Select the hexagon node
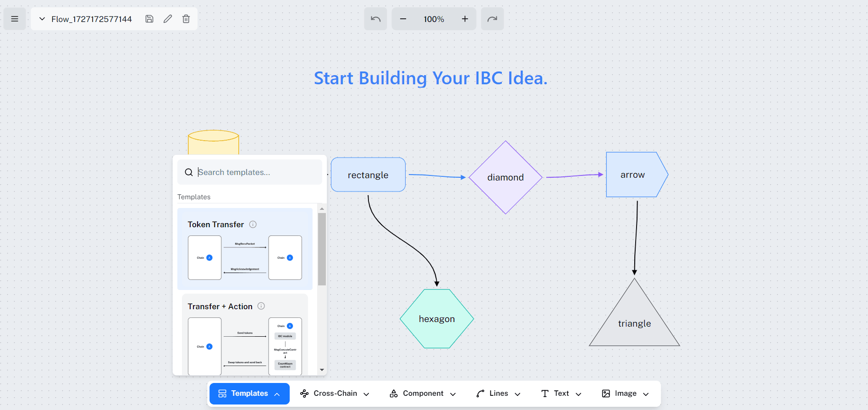868x410 pixels. pyautogui.click(x=437, y=319)
